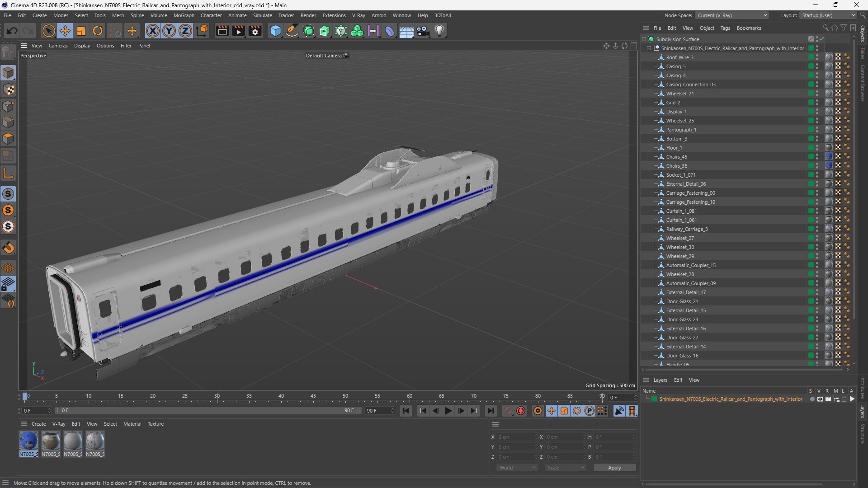Toggle Autokeying button
Image resolution: width=868 pixels, height=488 pixels.
[521, 411]
